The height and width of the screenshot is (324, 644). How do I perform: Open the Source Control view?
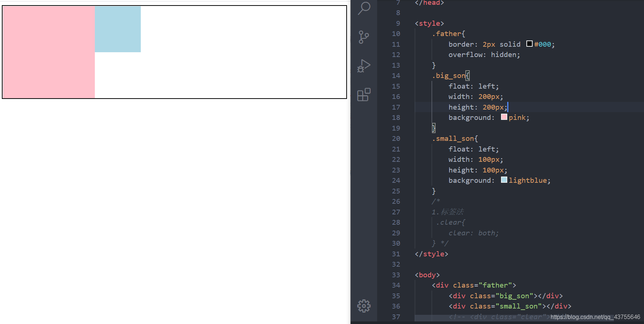[x=364, y=37]
